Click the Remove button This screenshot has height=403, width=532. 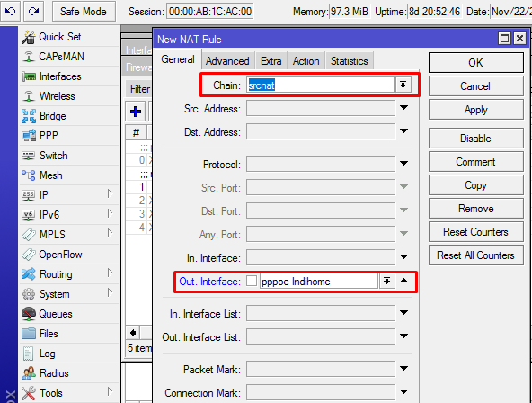[476, 209]
